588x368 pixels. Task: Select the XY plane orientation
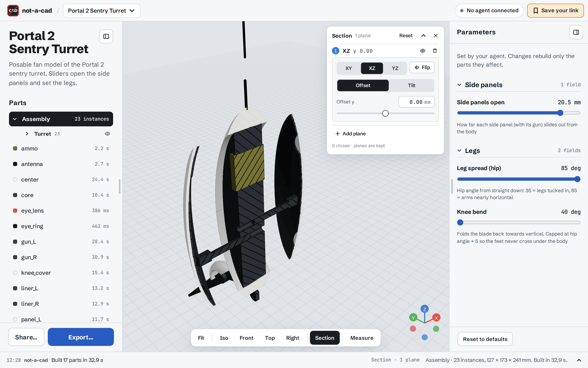click(x=349, y=68)
